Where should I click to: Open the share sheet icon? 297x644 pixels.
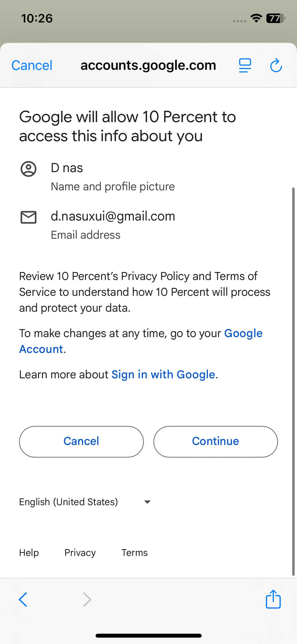tap(273, 599)
